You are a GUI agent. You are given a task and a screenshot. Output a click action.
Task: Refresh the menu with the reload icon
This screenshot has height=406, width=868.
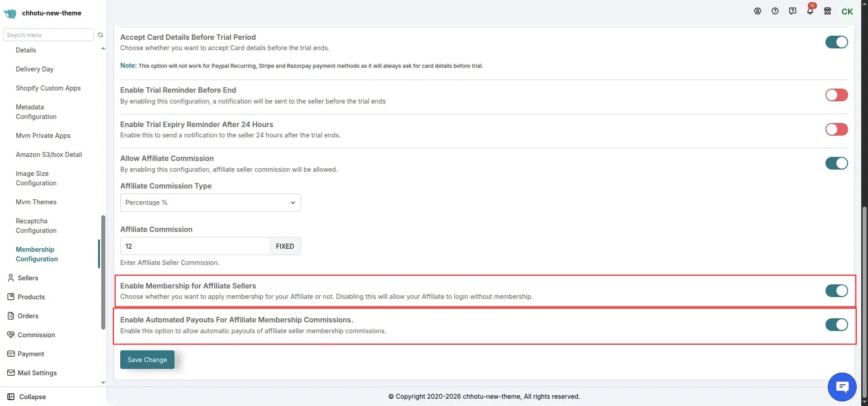click(100, 35)
